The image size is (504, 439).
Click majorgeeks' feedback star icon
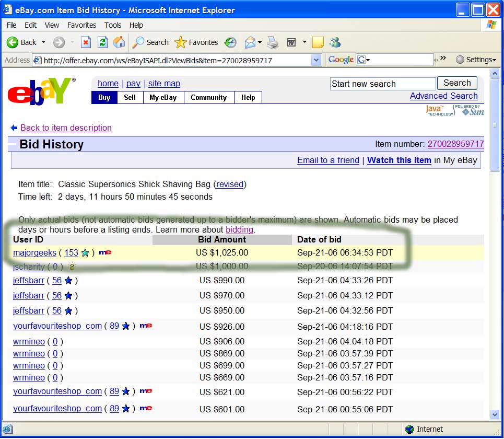point(85,253)
